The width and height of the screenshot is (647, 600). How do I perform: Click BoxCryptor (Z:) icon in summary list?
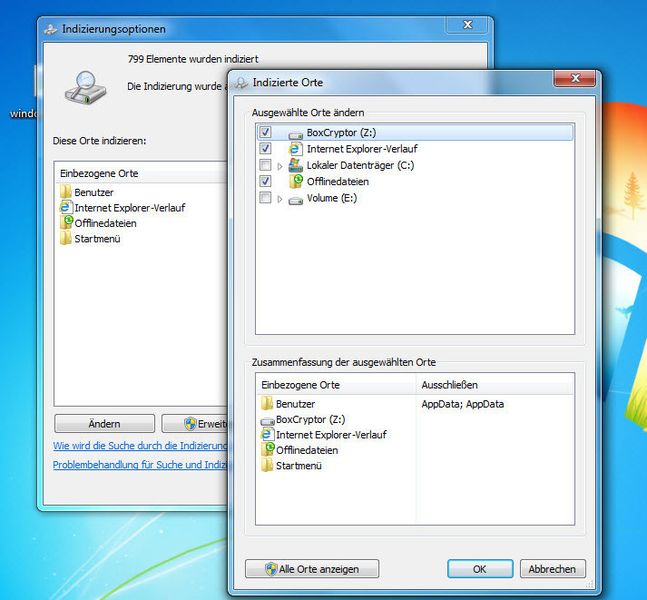click(x=267, y=421)
